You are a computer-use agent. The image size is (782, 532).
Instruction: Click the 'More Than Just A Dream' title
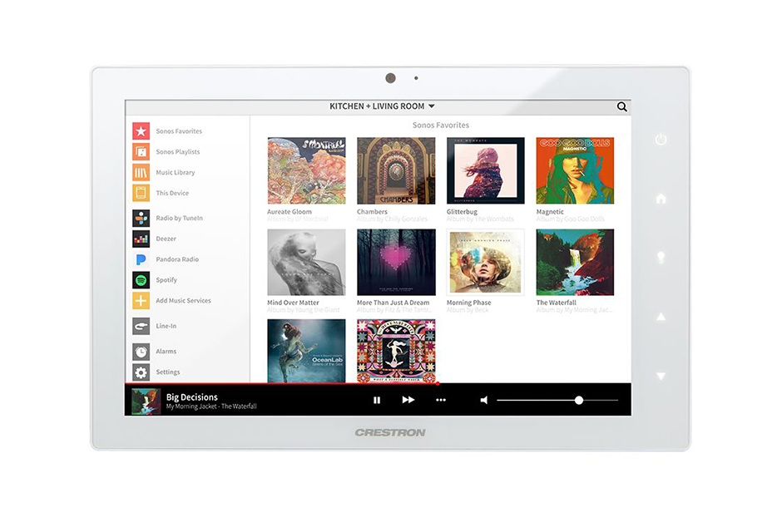pos(393,303)
